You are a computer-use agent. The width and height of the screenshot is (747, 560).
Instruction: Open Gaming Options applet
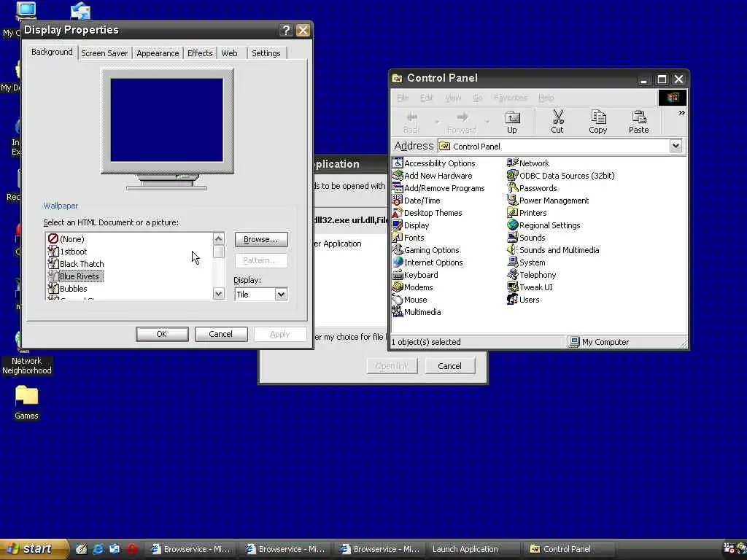pos(425,250)
